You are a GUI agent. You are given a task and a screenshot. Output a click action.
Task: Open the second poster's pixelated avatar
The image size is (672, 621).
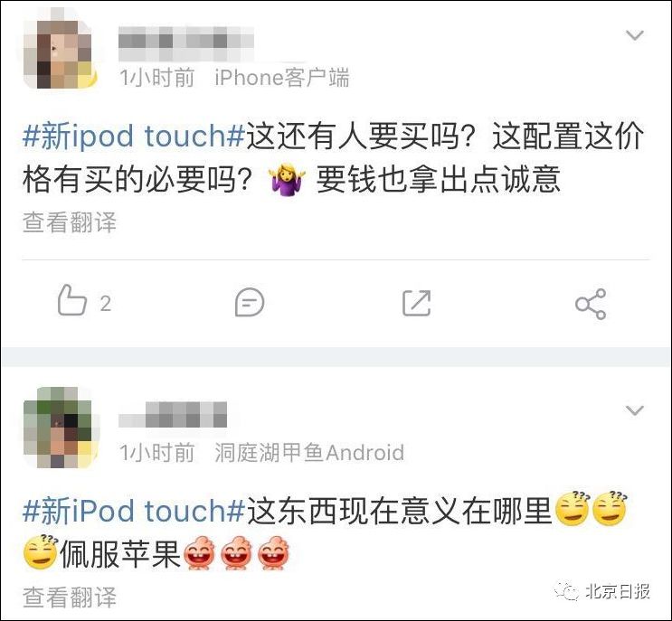(x=60, y=427)
